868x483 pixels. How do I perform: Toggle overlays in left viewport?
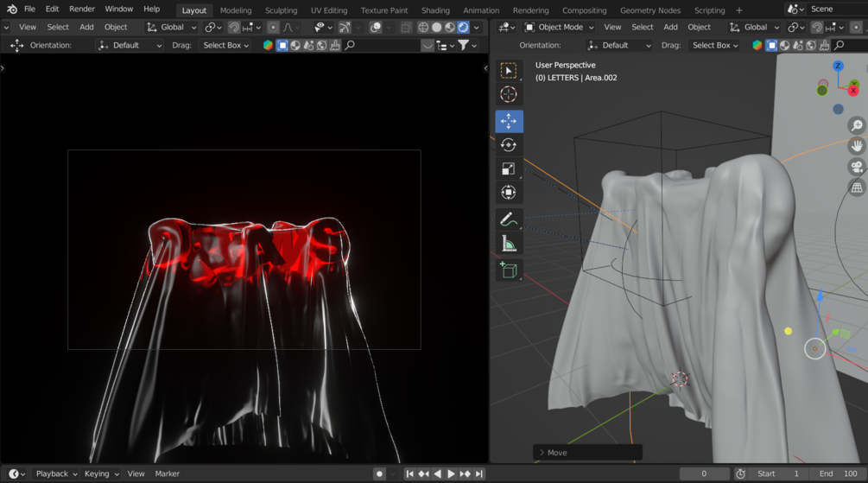tap(376, 27)
